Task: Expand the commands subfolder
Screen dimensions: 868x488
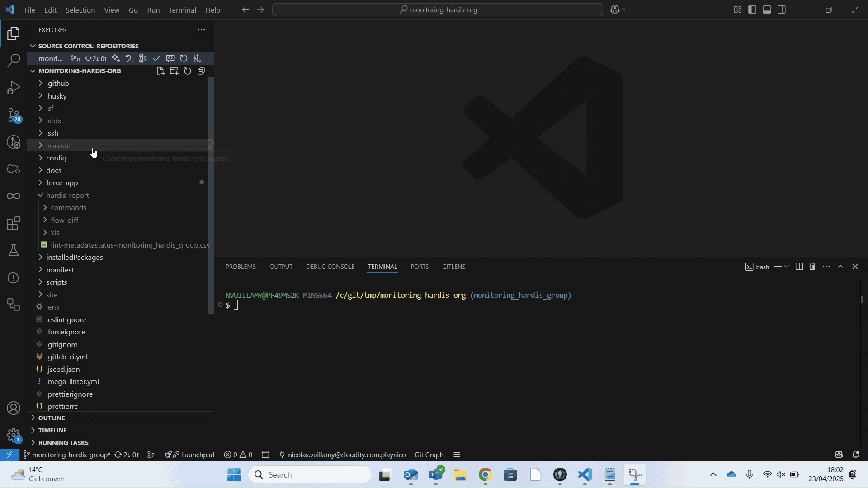Action: click(120, 207)
